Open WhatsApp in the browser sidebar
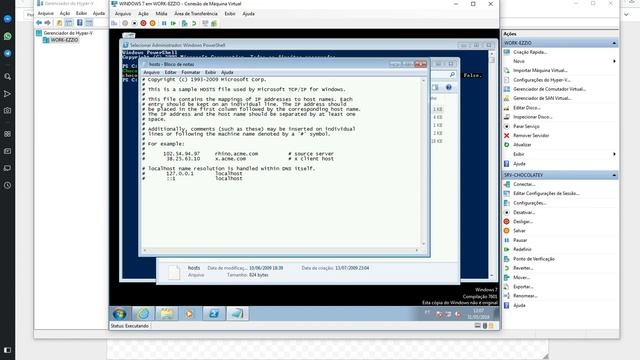640x360 pixels. coord(7,36)
